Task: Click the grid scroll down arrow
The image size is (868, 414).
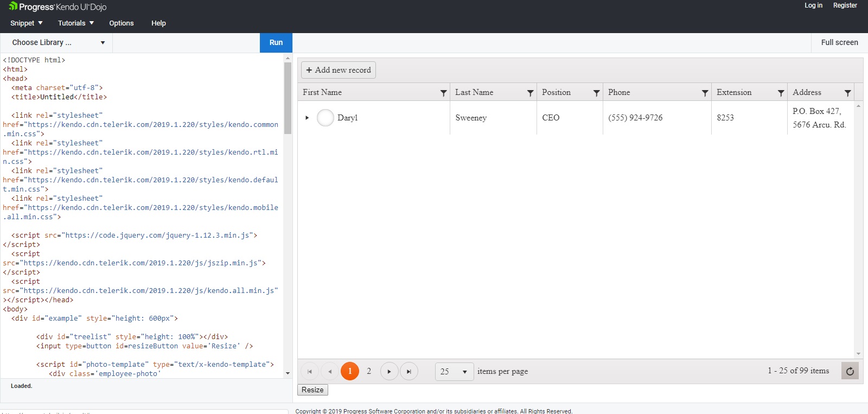Action: pos(858,354)
